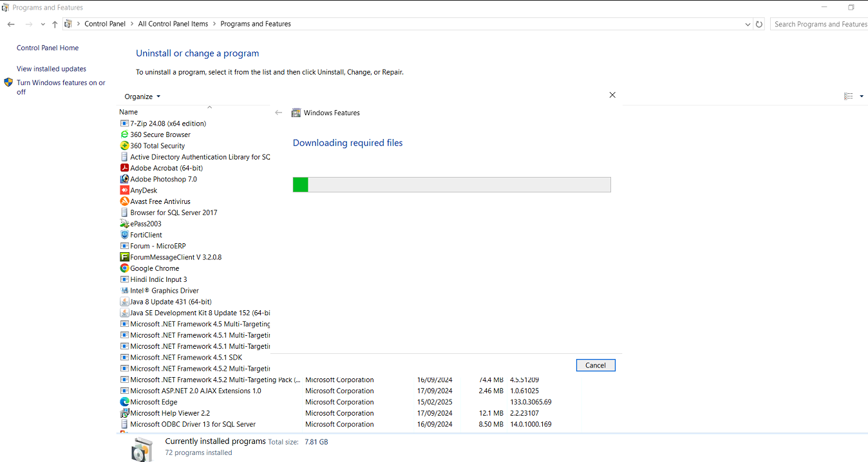Click the version 133.0.3065.69 cell
The image size is (868, 462).
[531, 402]
